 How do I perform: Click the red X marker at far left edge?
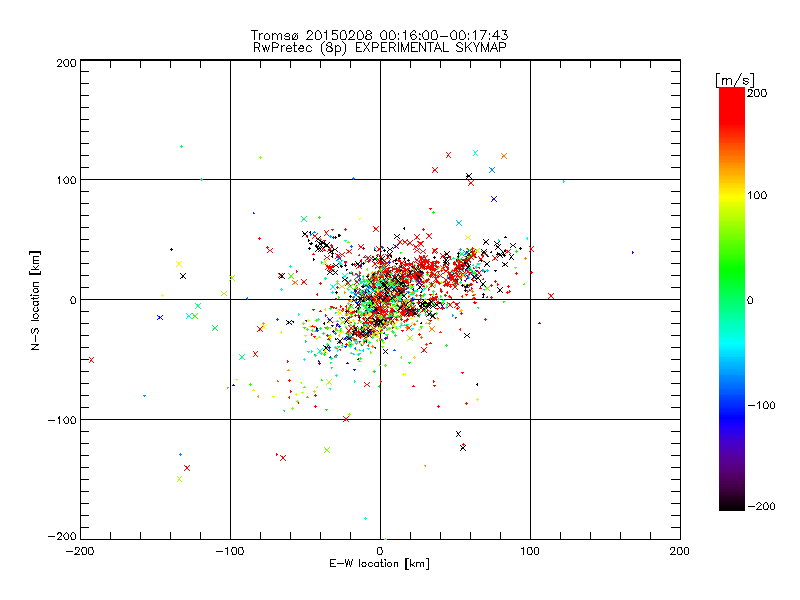pos(91,360)
